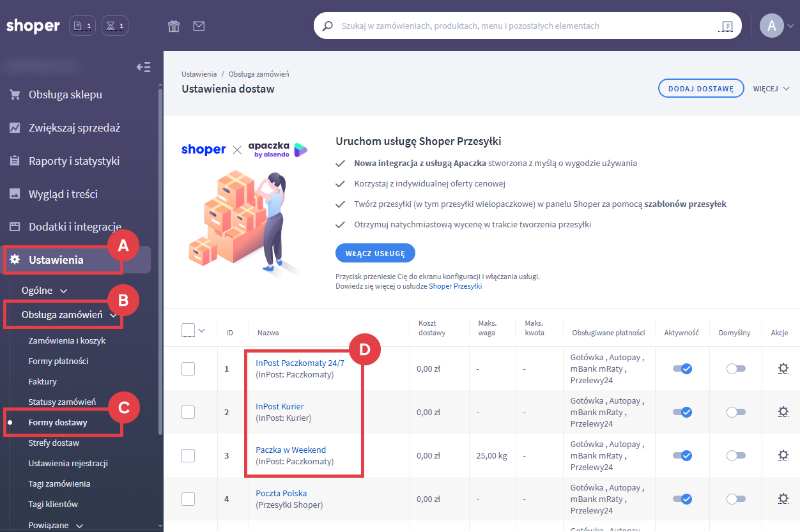
Task: Focus the global search field
Action: coord(527,26)
